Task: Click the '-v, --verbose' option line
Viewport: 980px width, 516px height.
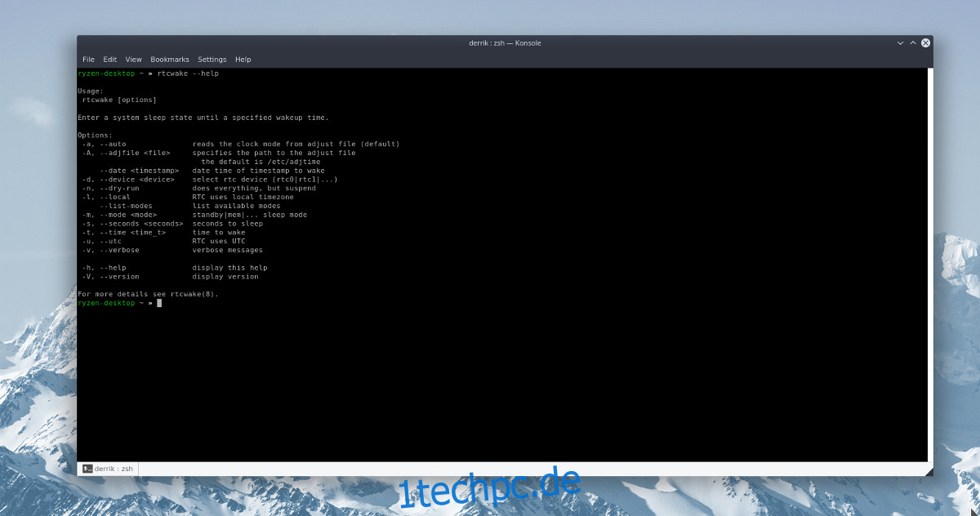Action: click(x=172, y=250)
